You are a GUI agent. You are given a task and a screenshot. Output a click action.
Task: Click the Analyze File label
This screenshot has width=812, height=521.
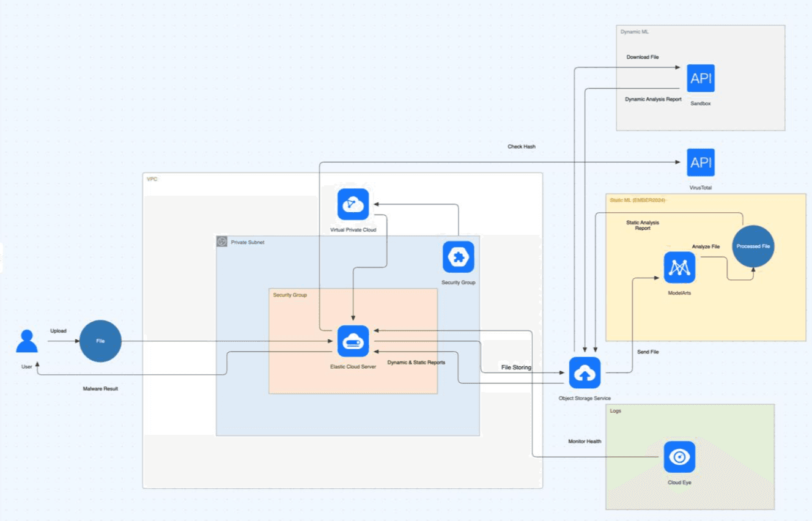pos(706,246)
